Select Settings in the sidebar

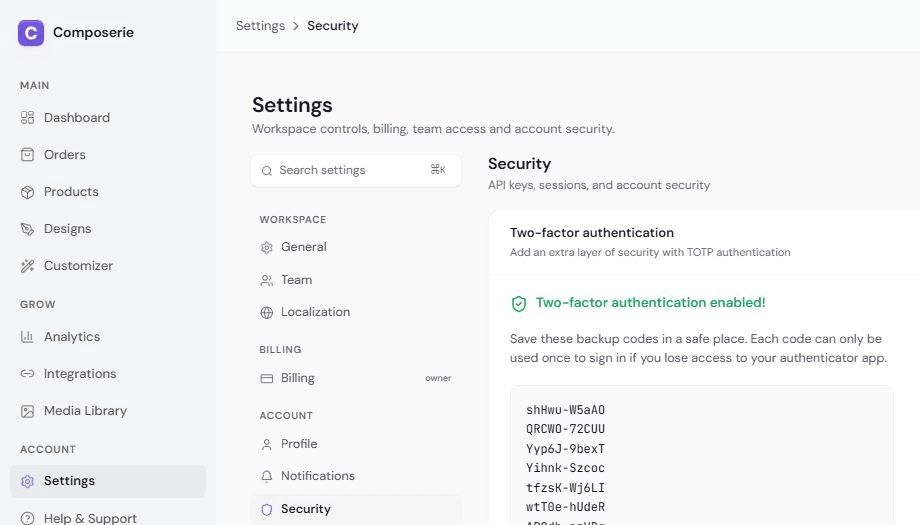coord(108,480)
